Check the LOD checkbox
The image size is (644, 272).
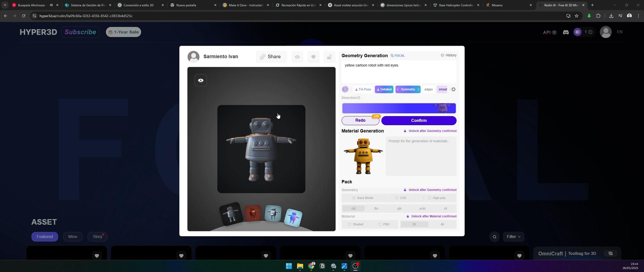[396, 198]
